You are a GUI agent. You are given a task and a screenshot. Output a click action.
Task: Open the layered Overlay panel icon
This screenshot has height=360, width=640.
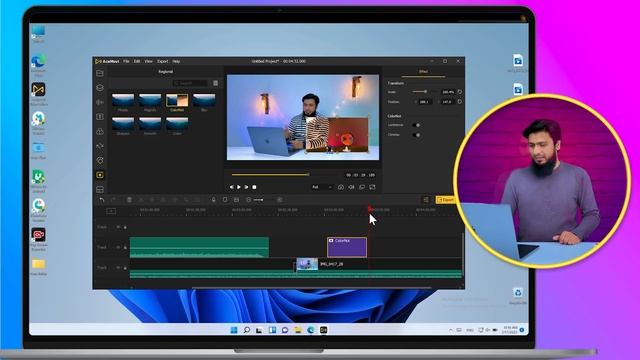click(x=100, y=88)
